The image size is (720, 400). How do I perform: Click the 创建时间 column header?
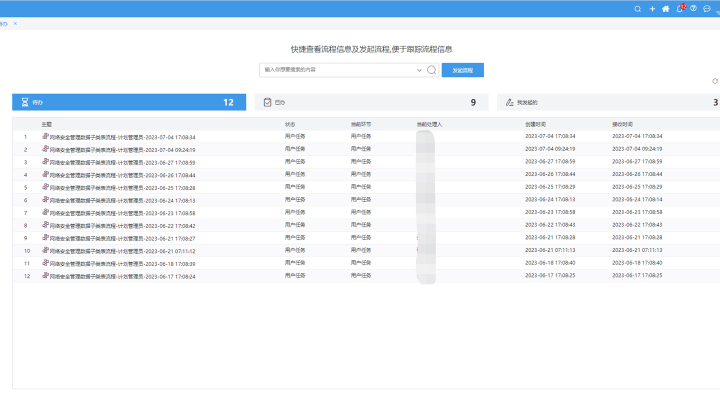[x=536, y=124]
